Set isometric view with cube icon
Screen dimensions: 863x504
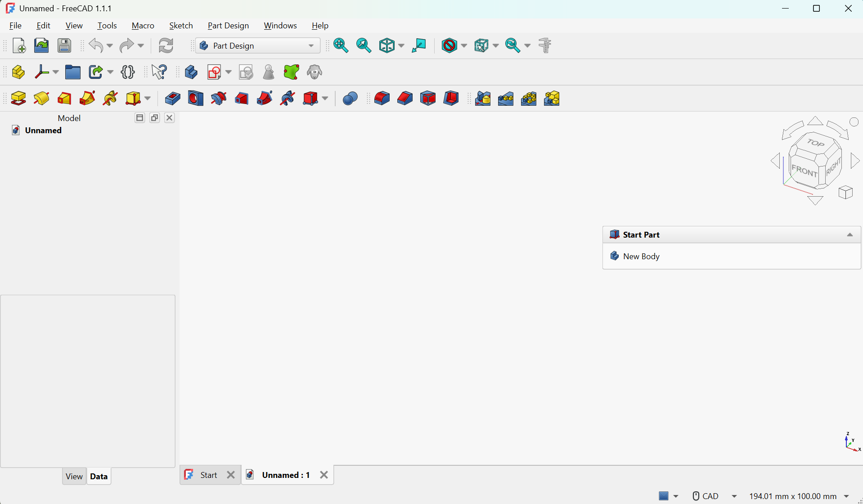[x=387, y=45]
